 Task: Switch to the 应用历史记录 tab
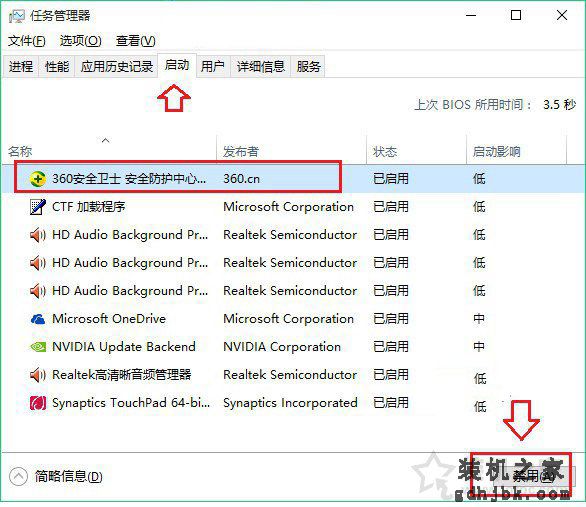pos(117,67)
